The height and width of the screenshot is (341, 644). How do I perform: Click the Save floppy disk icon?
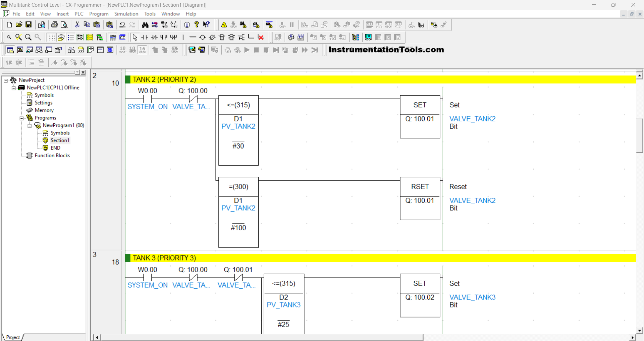coord(29,25)
